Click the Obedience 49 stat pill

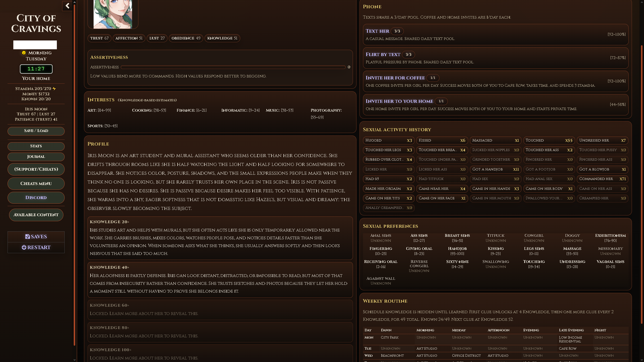[x=186, y=38]
